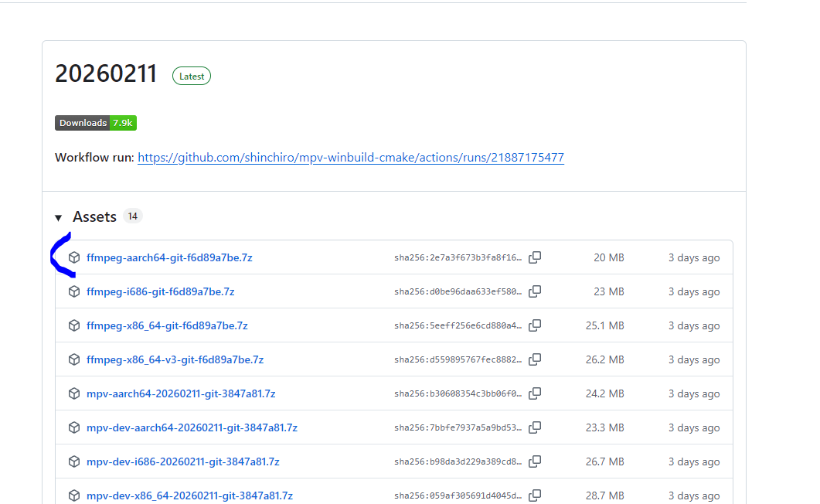Copy sha256 for ffmpeg-x86_64-git-f6d89a7be.7z

pos(535,325)
